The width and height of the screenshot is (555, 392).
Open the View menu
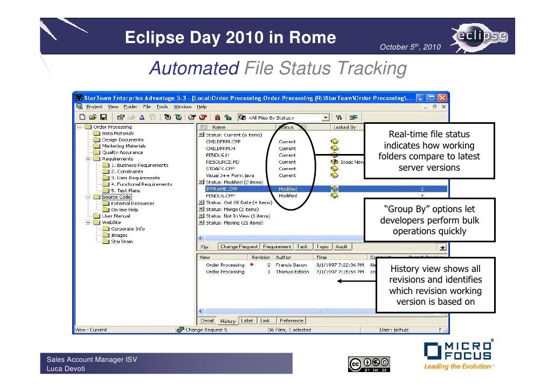113,107
